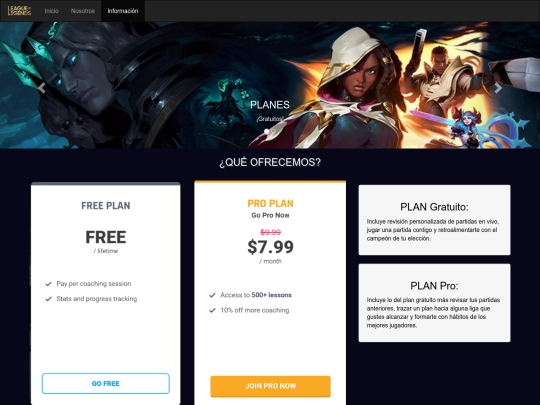
Task: Advance carousel with the next arrow
Action: click(x=498, y=88)
